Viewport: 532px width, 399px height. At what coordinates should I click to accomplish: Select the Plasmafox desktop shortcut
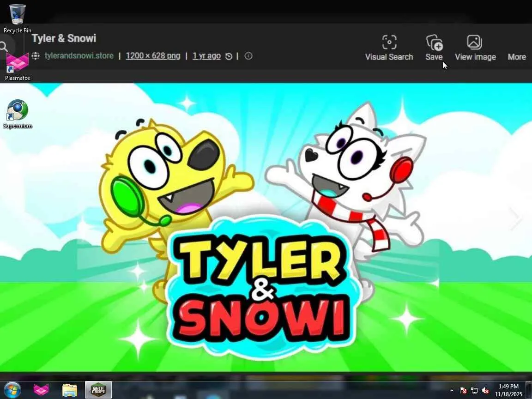click(x=17, y=66)
